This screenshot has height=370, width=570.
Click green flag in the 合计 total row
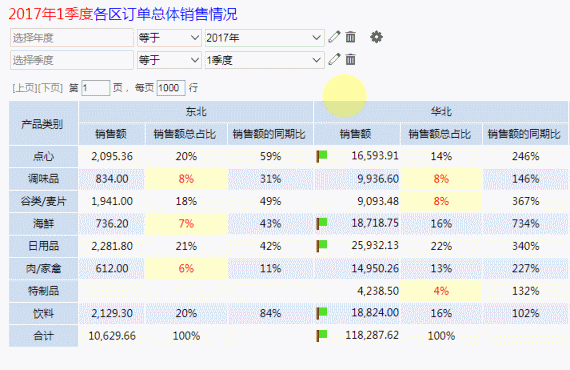pos(321,335)
